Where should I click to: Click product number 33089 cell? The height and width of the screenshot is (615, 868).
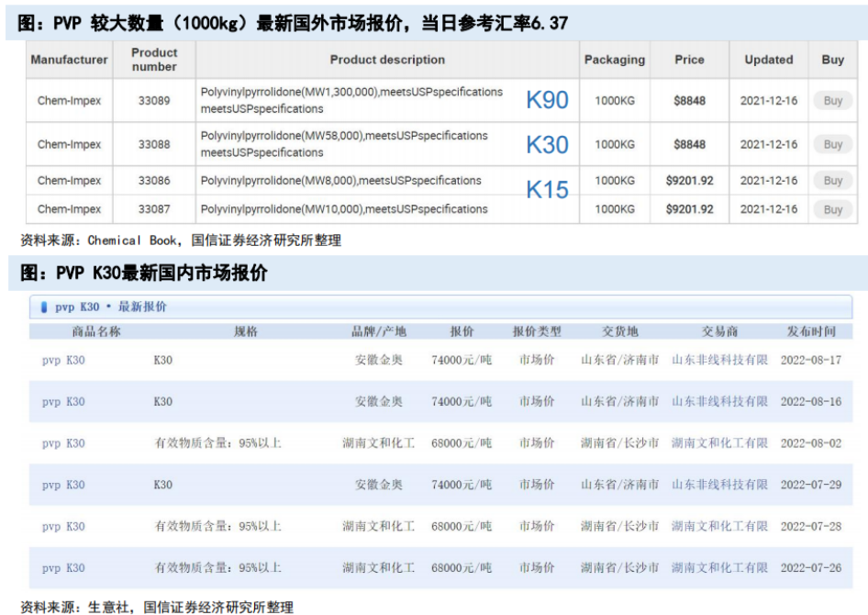tap(154, 101)
